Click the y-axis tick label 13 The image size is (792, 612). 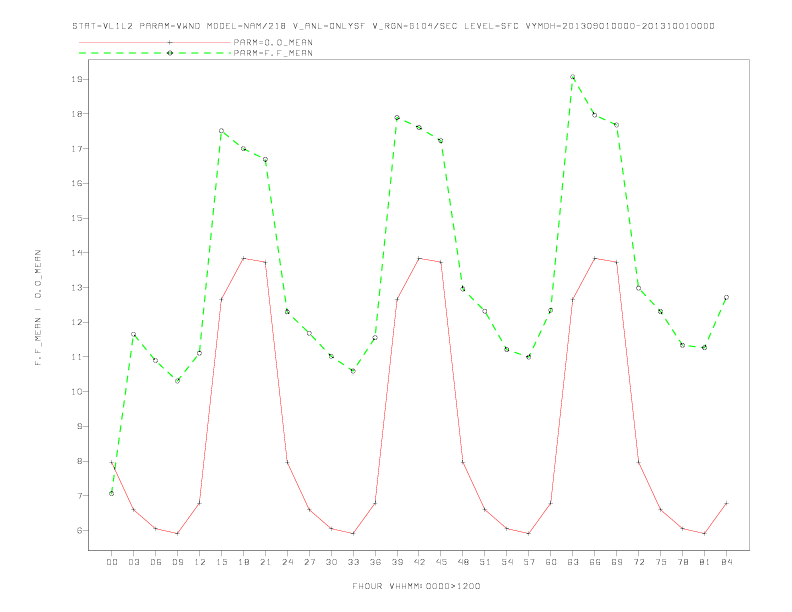(77, 287)
